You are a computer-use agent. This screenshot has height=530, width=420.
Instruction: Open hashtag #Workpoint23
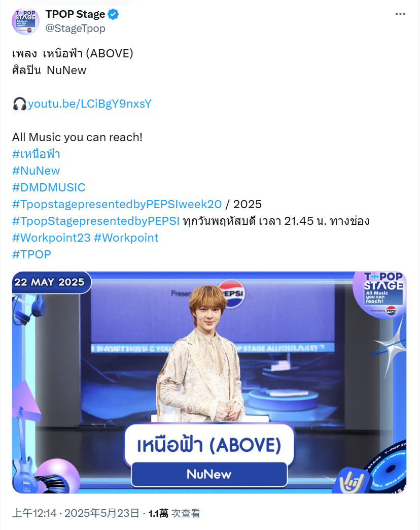[x=51, y=238]
